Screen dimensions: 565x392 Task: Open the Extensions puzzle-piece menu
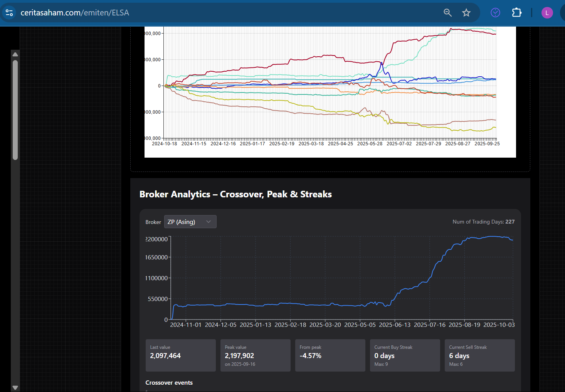[516, 13]
